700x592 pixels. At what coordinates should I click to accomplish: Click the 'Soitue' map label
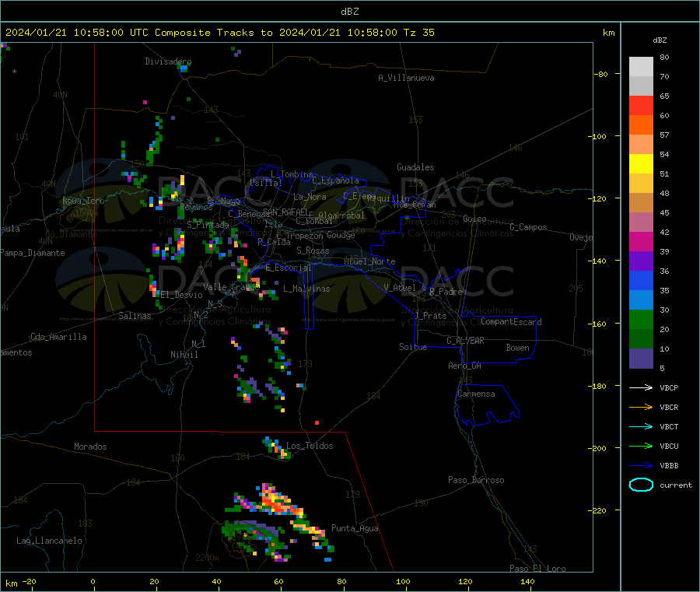point(413,347)
